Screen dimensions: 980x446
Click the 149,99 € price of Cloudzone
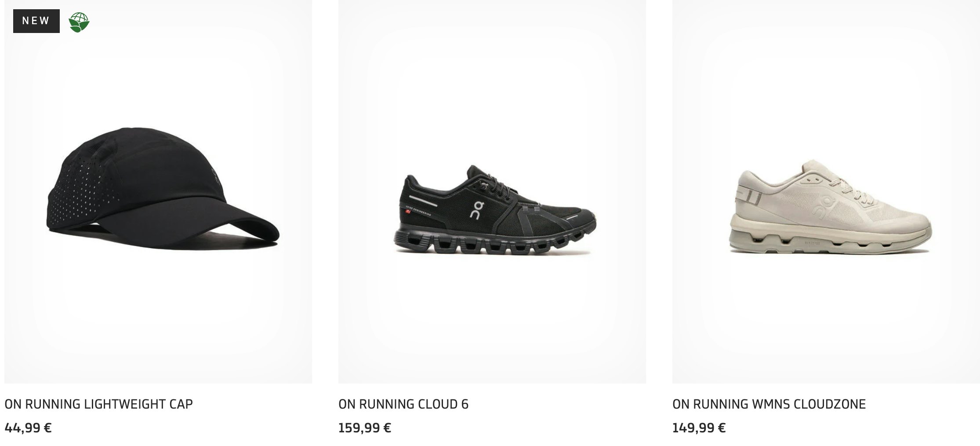(x=699, y=428)
